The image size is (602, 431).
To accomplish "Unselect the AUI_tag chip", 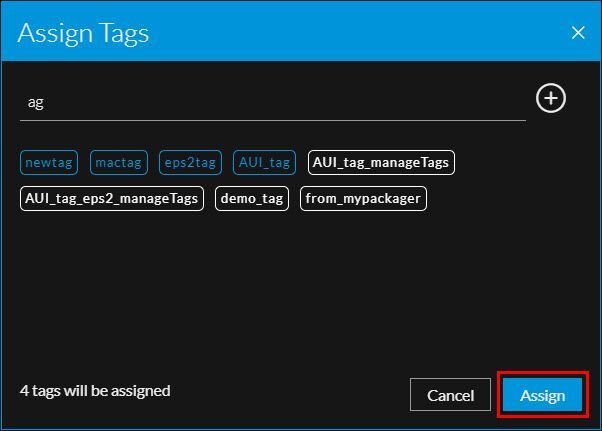I will coord(264,161).
